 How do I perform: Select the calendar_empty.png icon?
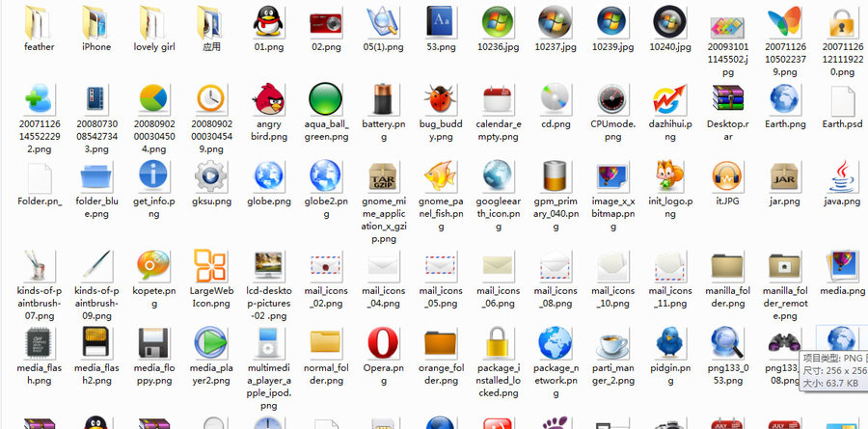[x=498, y=100]
